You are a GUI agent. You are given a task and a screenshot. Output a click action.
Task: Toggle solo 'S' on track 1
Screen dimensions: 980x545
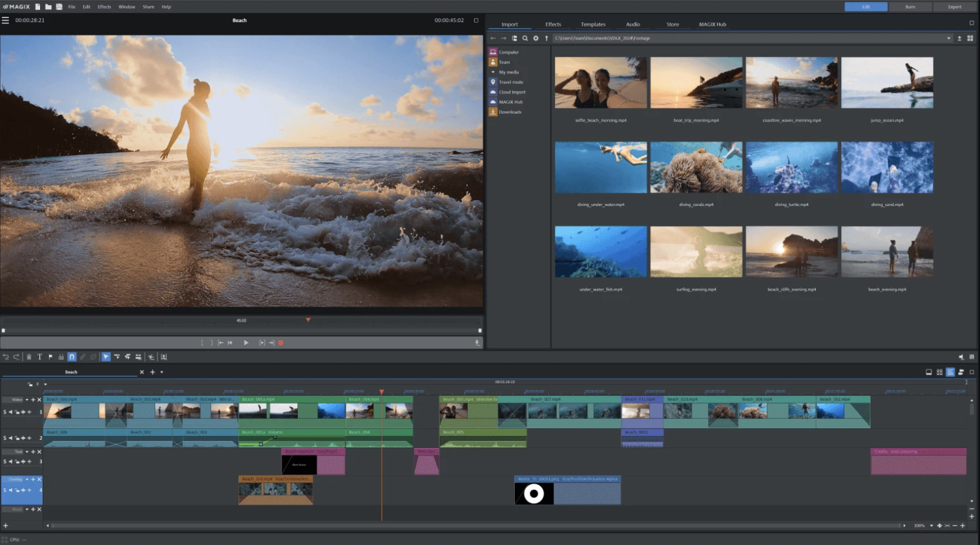click(x=5, y=412)
